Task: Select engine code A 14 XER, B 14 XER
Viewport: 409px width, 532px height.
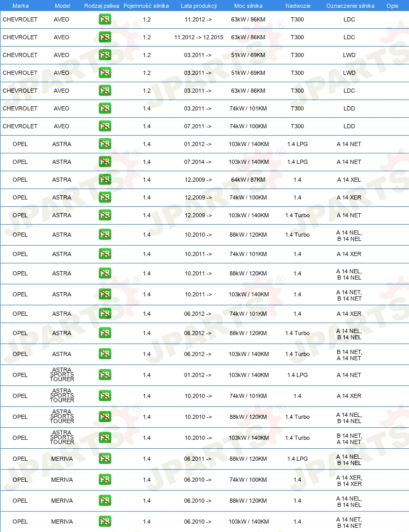Action: point(349,481)
